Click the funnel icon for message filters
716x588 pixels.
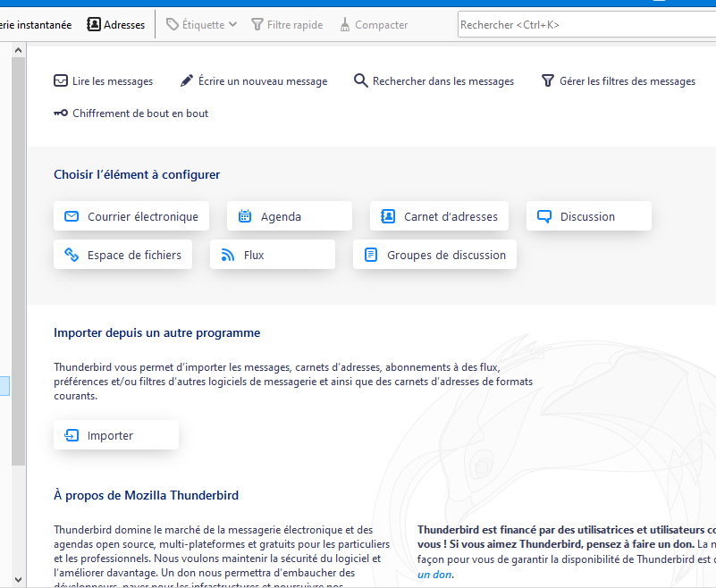point(547,80)
